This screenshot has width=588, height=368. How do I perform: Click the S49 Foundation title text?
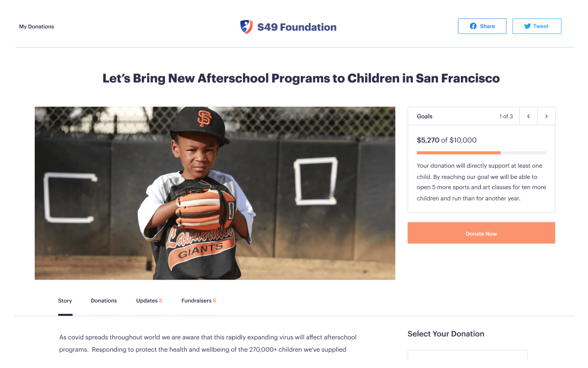coord(297,27)
